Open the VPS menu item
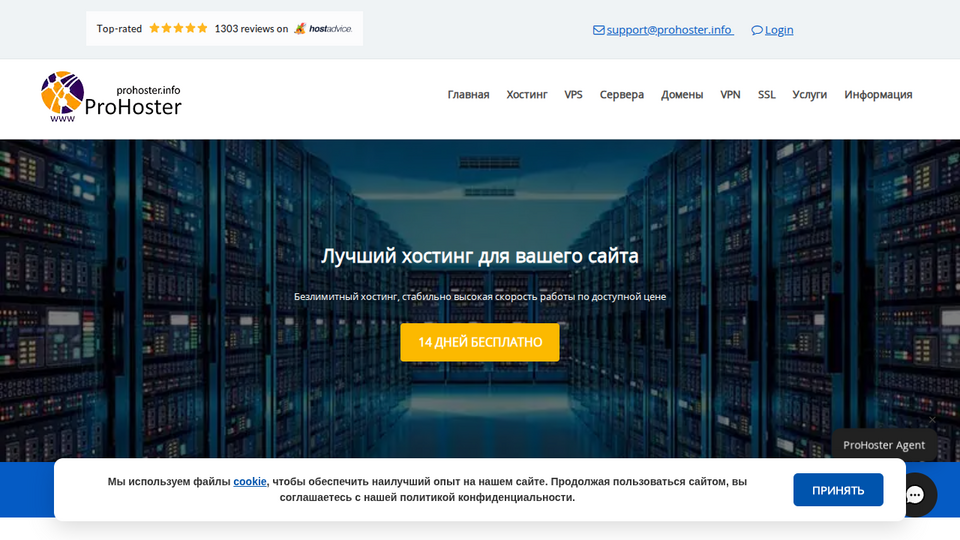The image size is (960, 540). pyautogui.click(x=573, y=94)
